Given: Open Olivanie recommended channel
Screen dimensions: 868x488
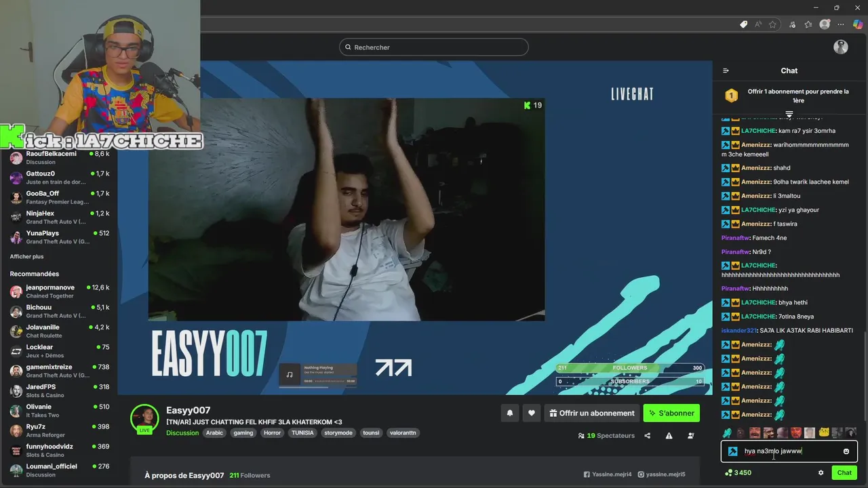Looking at the screenshot, I should tap(59, 411).
